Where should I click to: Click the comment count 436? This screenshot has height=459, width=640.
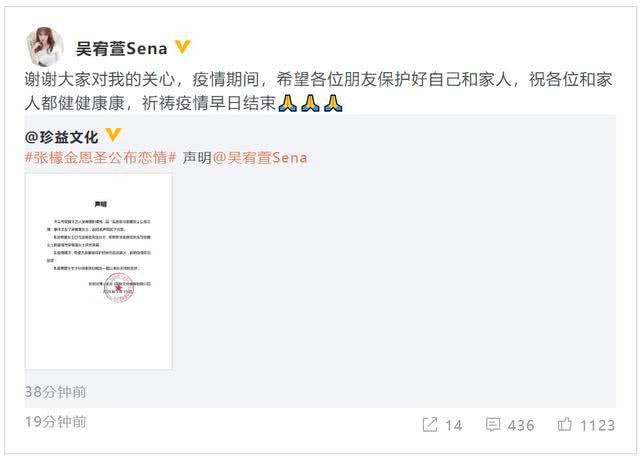coord(521,426)
